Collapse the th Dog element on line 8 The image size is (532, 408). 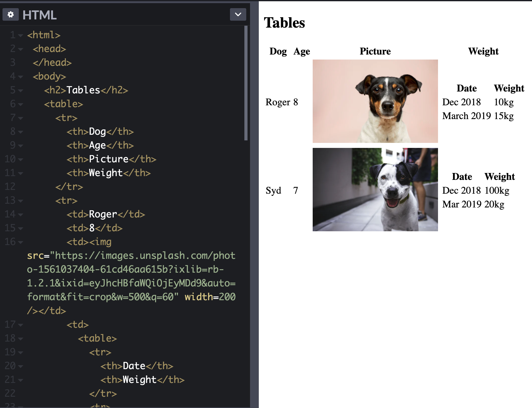pos(20,131)
